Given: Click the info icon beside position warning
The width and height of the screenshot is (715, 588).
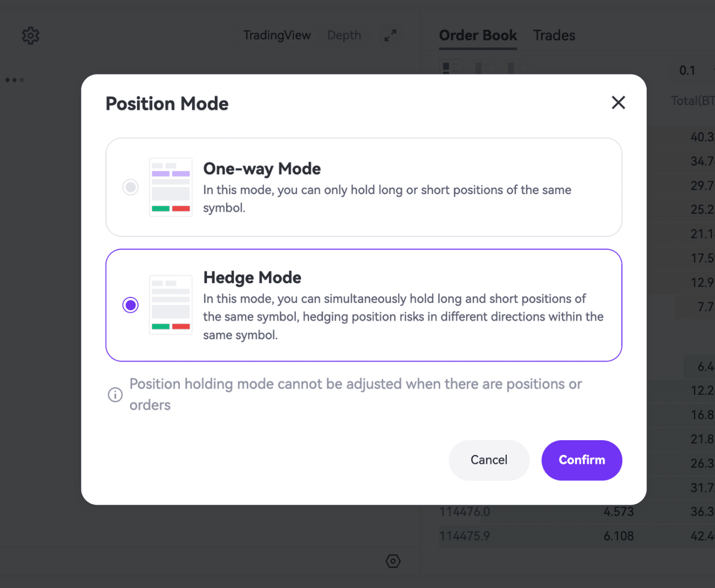Looking at the screenshot, I should click(x=115, y=395).
